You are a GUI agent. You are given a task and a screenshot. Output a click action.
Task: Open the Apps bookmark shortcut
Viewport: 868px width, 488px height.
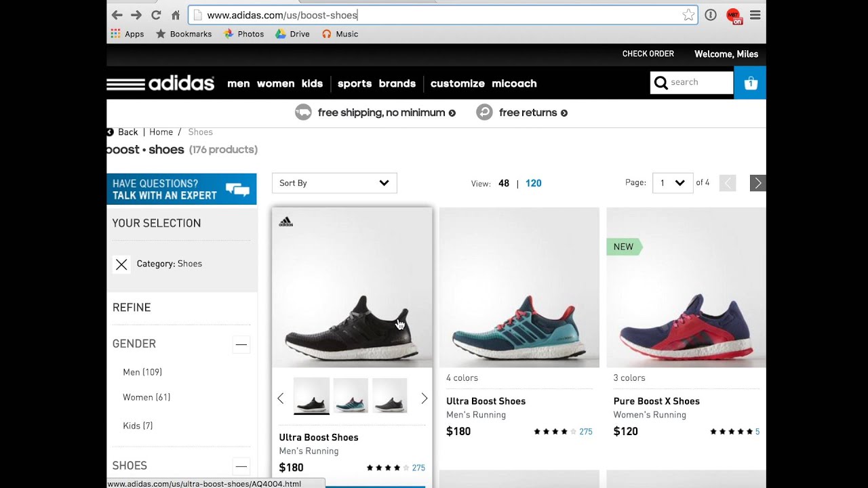tap(127, 34)
